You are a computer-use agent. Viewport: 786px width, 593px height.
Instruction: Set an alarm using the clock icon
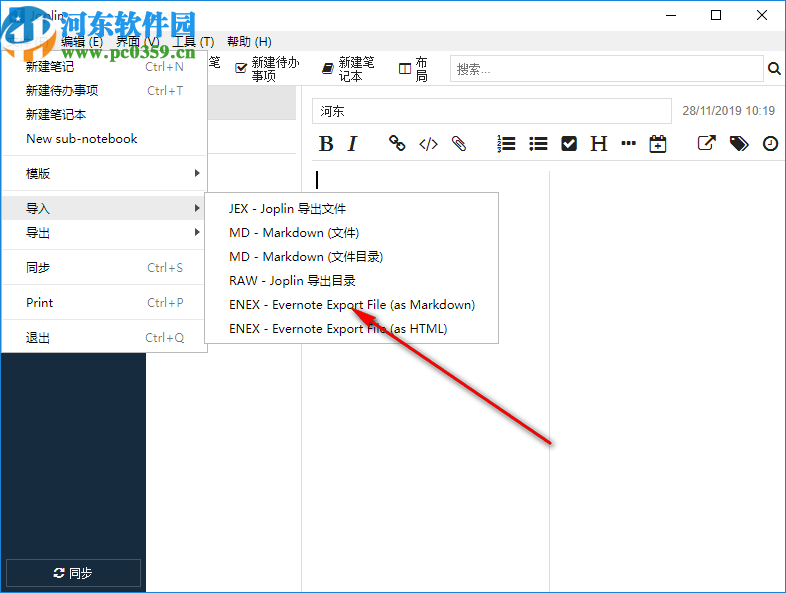[x=770, y=144]
